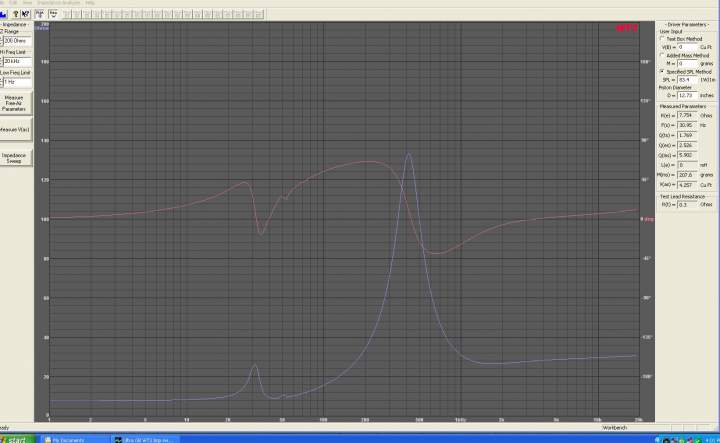Click the question-mark Help toolbar icon
The image size is (720, 443).
[x=15, y=14]
